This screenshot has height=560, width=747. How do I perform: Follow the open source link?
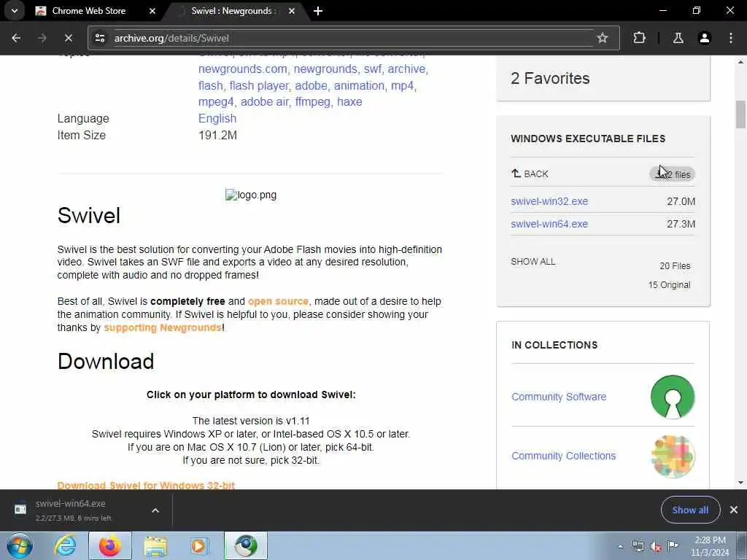(x=278, y=301)
